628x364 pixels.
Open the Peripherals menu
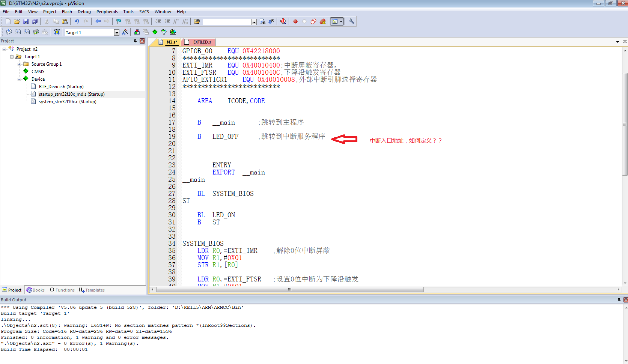(x=107, y=12)
